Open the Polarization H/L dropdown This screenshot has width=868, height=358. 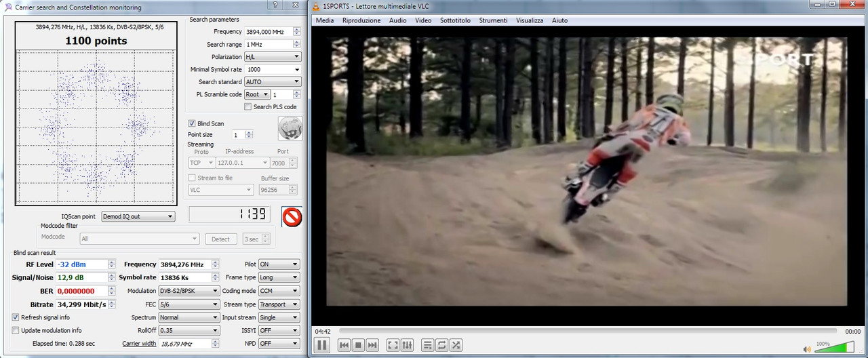pyautogui.click(x=273, y=57)
